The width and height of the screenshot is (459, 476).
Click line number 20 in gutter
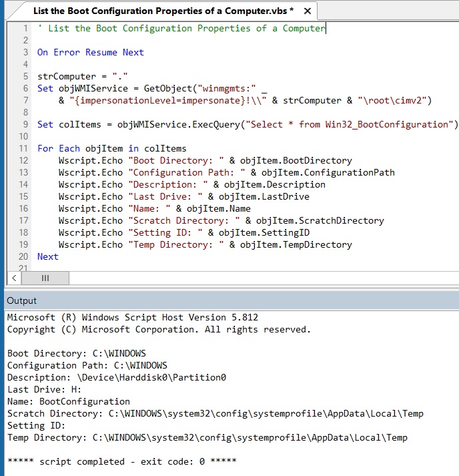click(x=23, y=256)
